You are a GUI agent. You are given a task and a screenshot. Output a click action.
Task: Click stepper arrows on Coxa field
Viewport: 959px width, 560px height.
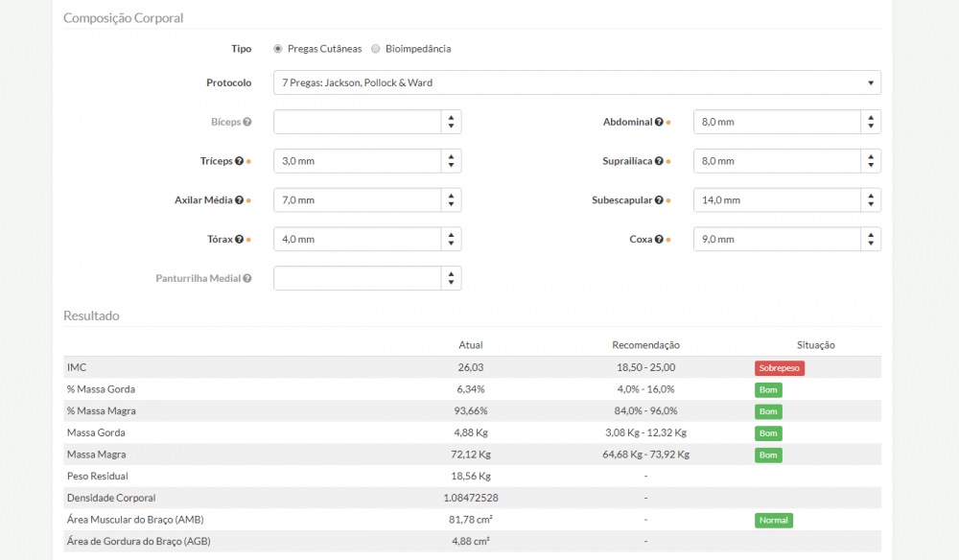click(x=870, y=240)
